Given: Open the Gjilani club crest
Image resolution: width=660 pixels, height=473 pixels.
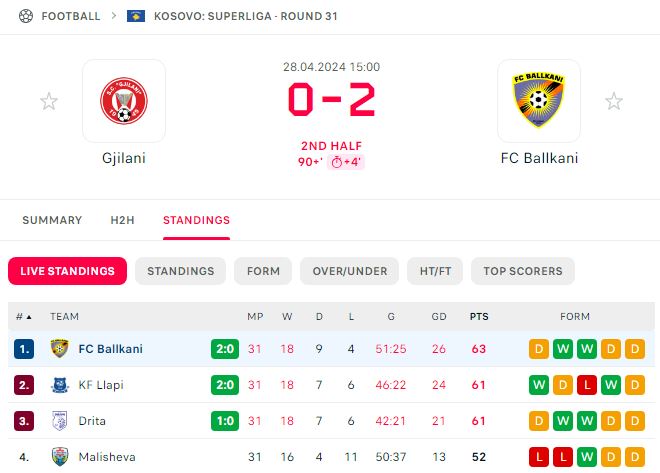Looking at the screenshot, I should tap(124, 101).
